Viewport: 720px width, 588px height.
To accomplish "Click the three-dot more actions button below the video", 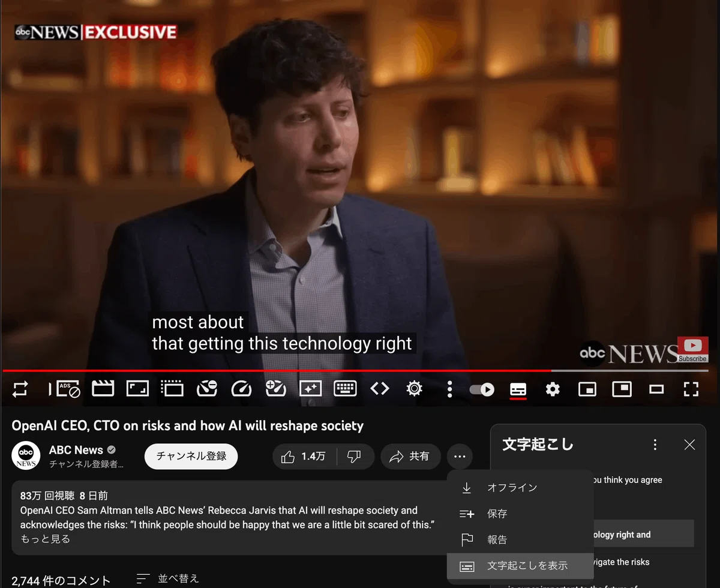I will 460,457.
